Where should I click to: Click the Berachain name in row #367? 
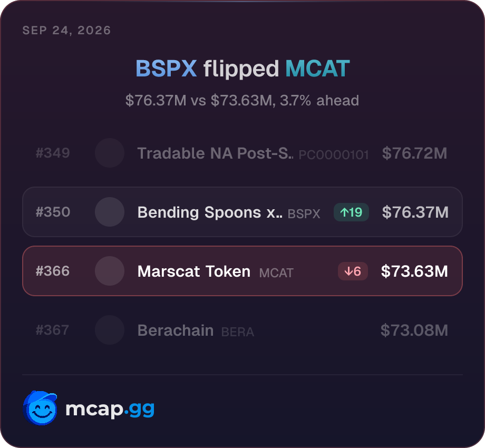[176, 330]
